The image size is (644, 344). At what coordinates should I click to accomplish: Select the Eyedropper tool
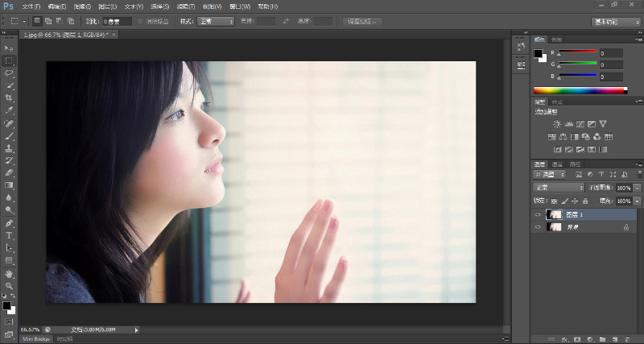coord(10,110)
